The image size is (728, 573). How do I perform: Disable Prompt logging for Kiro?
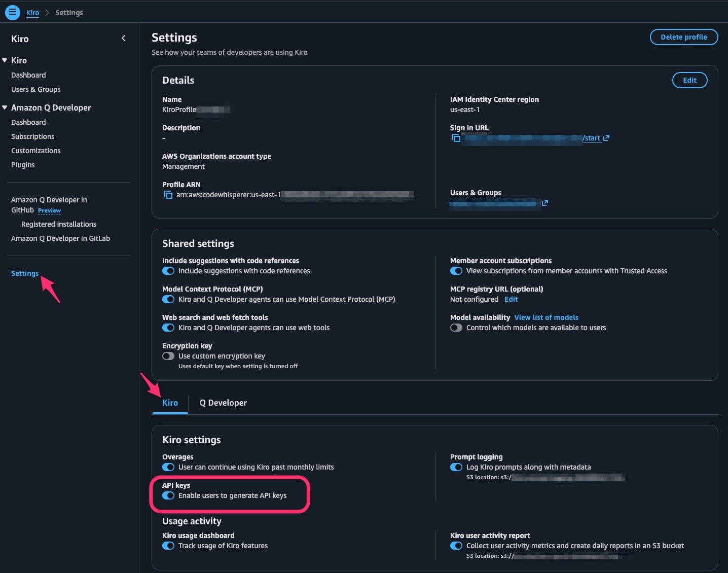pyautogui.click(x=456, y=467)
